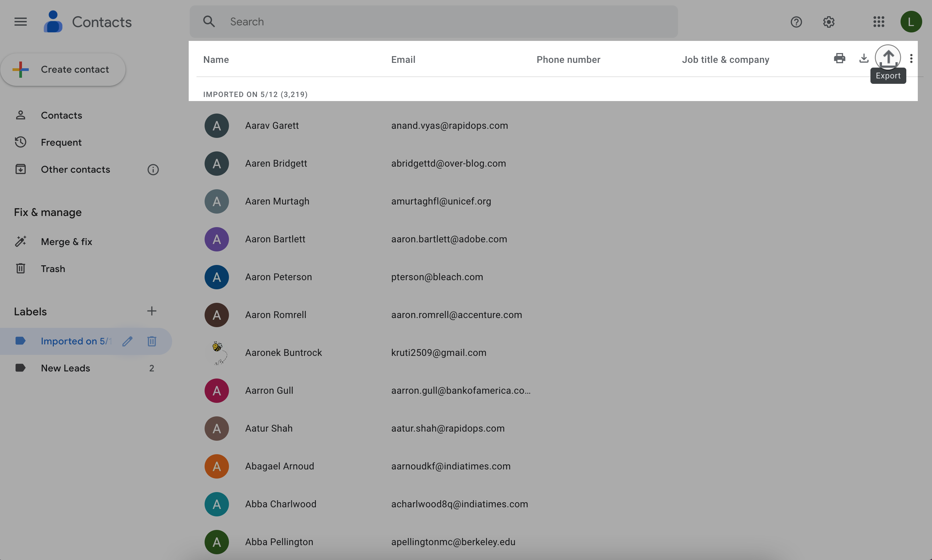
Task: Click the Export upload arrow icon
Action: tap(887, 58)
